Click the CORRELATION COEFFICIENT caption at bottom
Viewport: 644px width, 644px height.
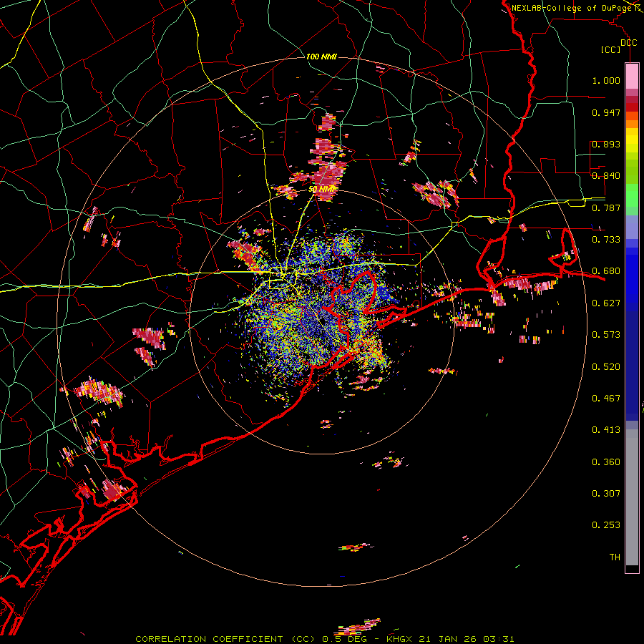coord(324,639)
